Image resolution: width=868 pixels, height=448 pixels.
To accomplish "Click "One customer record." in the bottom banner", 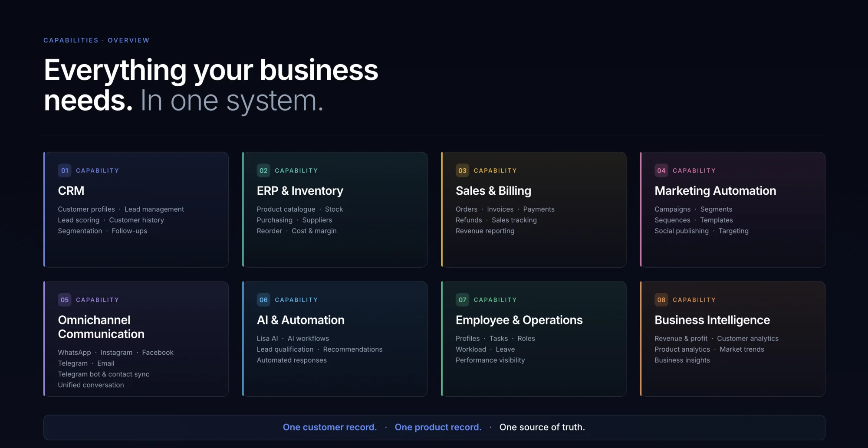I will (330, 427).
